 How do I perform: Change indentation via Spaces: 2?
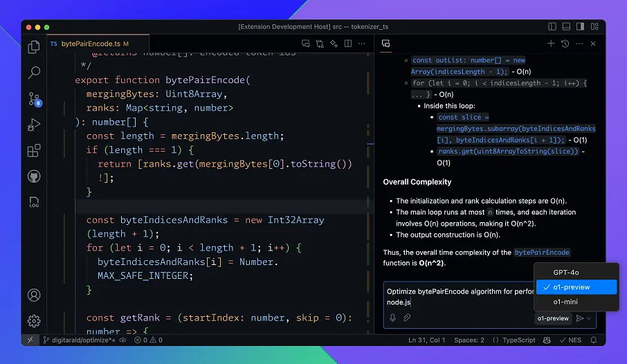(x=469, y=340)
